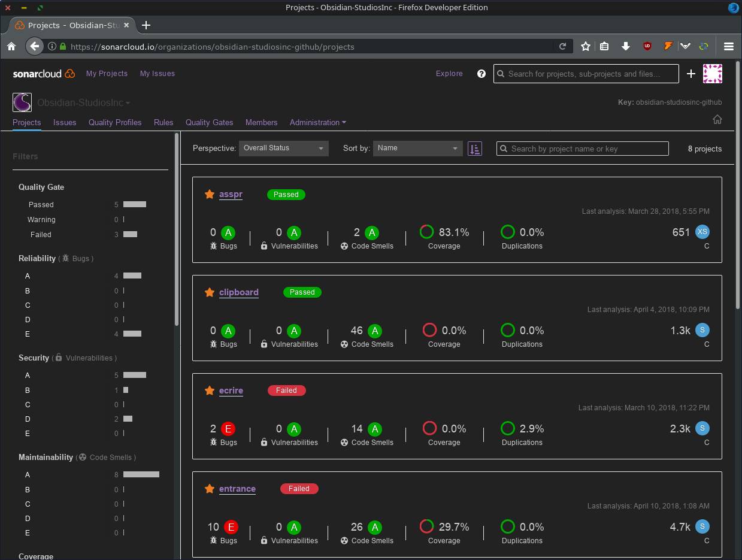This screenshot has height=560, width=742.
Task: Filter Quality Gate by Warning
Action: tap(90, 219)
